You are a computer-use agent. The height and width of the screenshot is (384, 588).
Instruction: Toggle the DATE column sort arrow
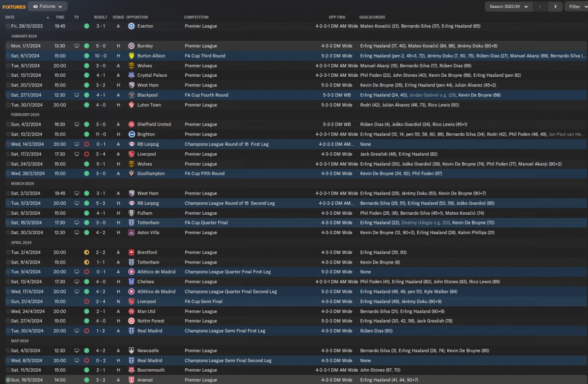pos(48,17)
